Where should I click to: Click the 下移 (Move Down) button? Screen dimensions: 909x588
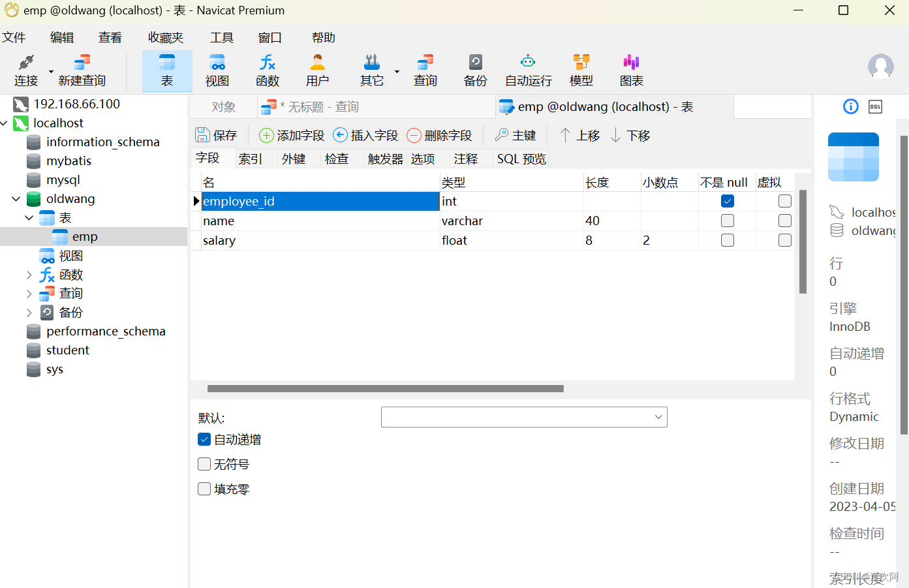tap(630, 135)
